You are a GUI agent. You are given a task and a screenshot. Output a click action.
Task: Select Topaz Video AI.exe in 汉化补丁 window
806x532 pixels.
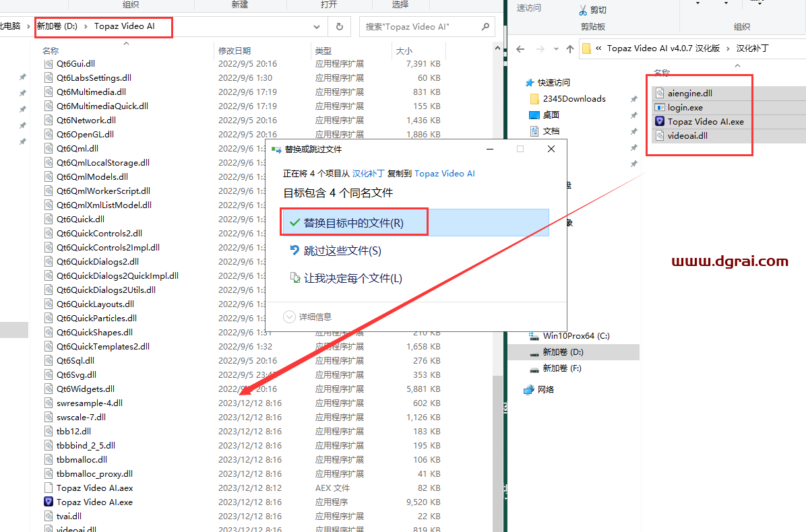(x=706, y=122)
